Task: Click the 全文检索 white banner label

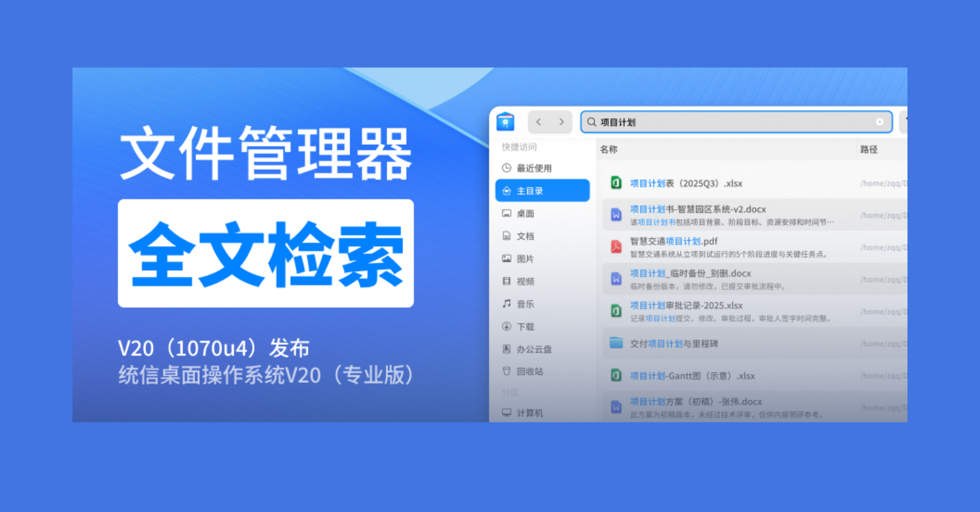Action: [266, 254]
